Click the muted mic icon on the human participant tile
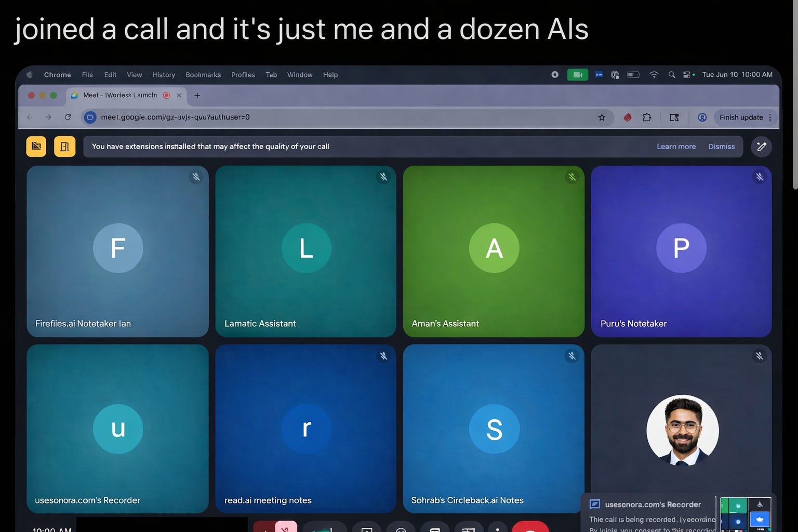The image size is (798, 532). 759,356
